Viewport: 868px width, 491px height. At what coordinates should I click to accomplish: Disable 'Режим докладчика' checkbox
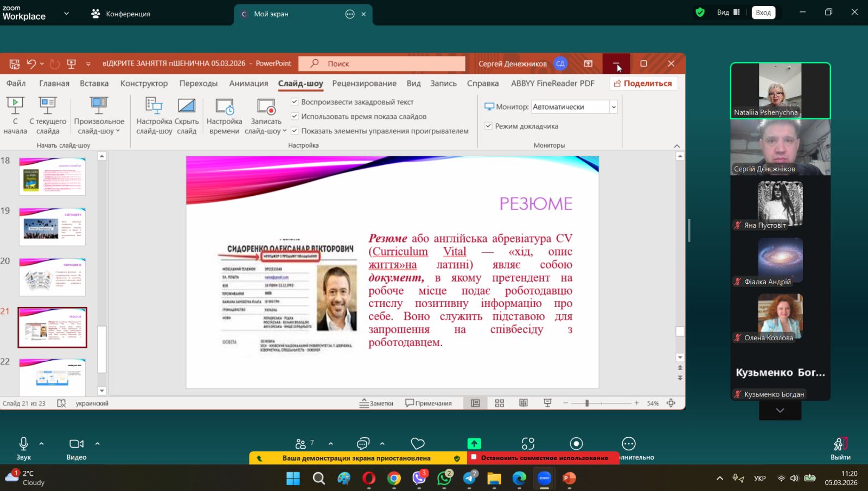coord(488,126)
